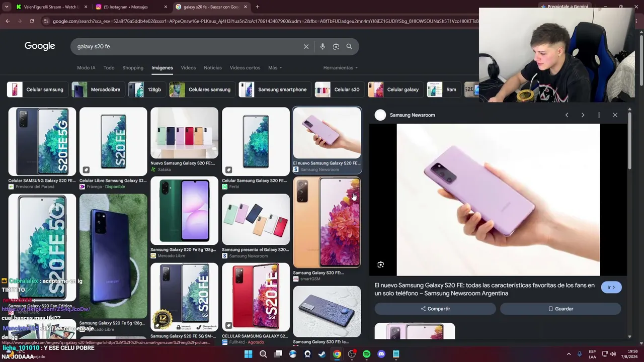This screenshot has height=362, width=644.
Task: Close the ValenFigurelli Stream tab
Action: (86, 7)
